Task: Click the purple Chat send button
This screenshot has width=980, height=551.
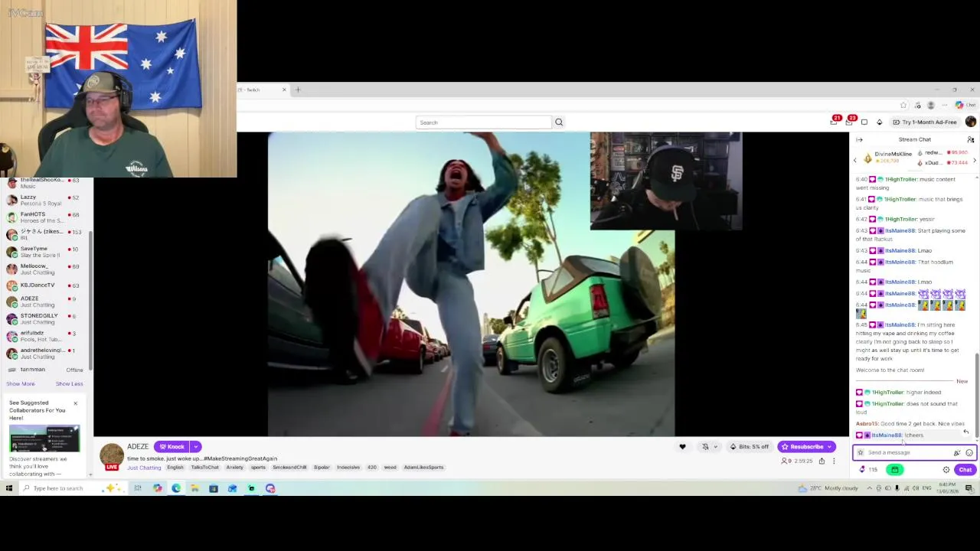Action: coord(965,470)
